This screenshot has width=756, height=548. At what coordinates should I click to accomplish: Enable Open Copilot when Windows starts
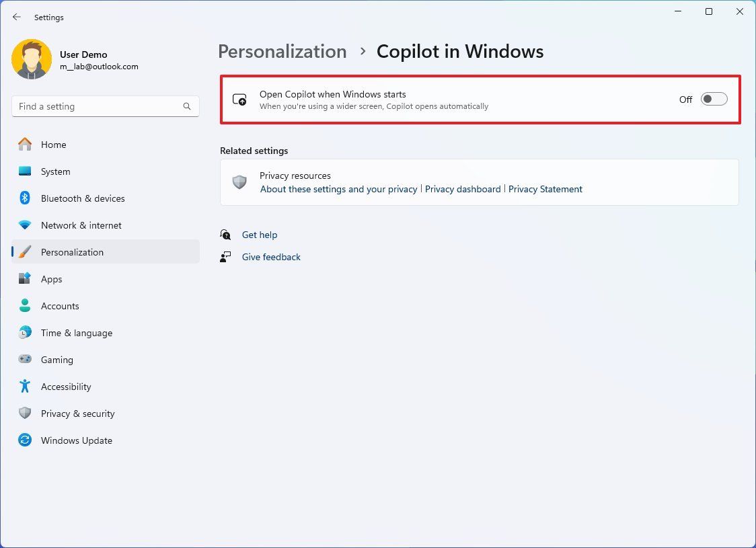pyautogui.click(x=714, y=99)
